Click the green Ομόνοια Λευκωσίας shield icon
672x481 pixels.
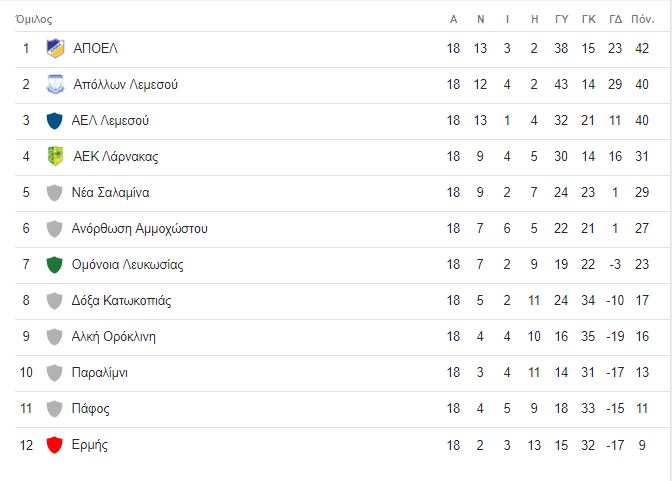54,265
